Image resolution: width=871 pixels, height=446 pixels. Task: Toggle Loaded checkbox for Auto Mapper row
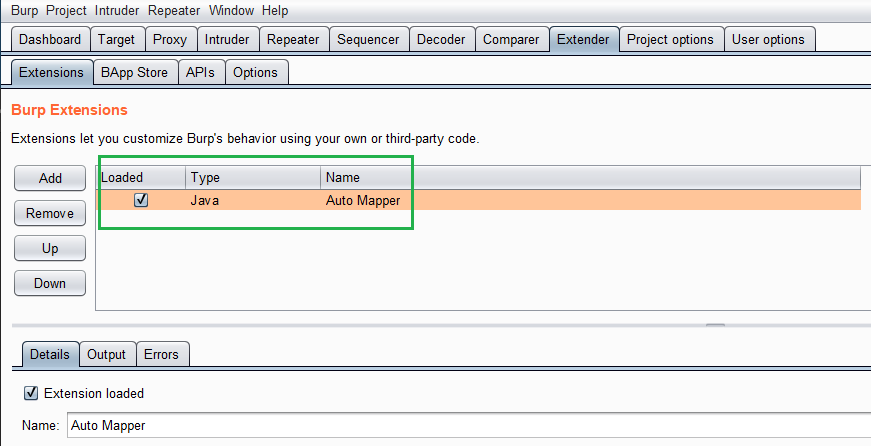(x=141, y=200)
